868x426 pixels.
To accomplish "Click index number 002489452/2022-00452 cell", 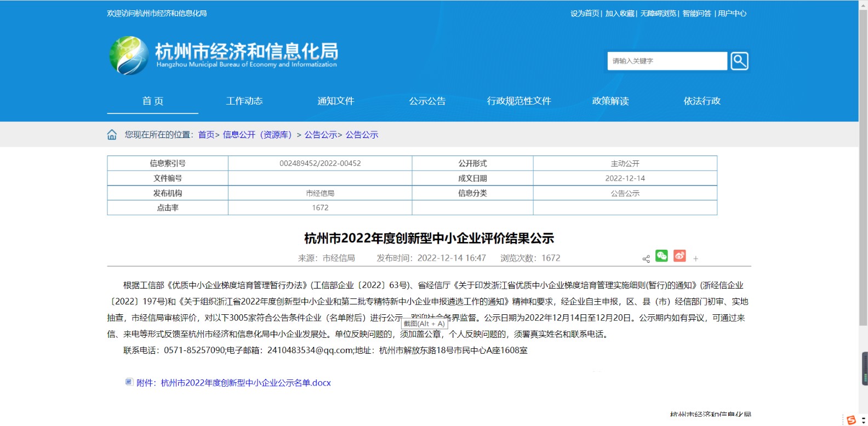I will 320,163.
